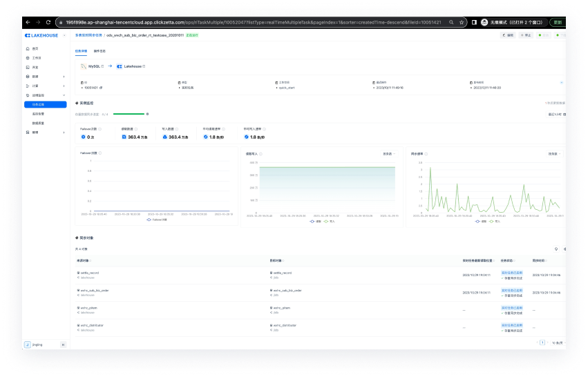Switch to the 操作日志 tab

click(99, 51)
